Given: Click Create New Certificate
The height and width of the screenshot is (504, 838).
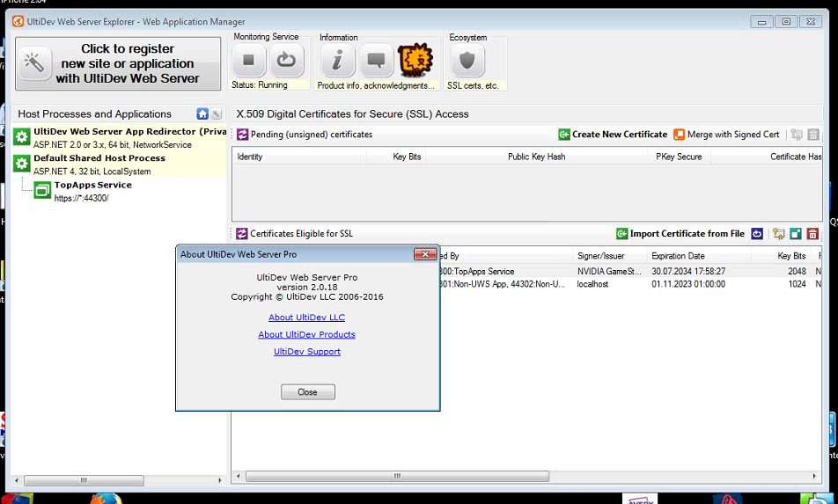Looking at the screenshot, I should pyautogui.click(x=613, y=135).
